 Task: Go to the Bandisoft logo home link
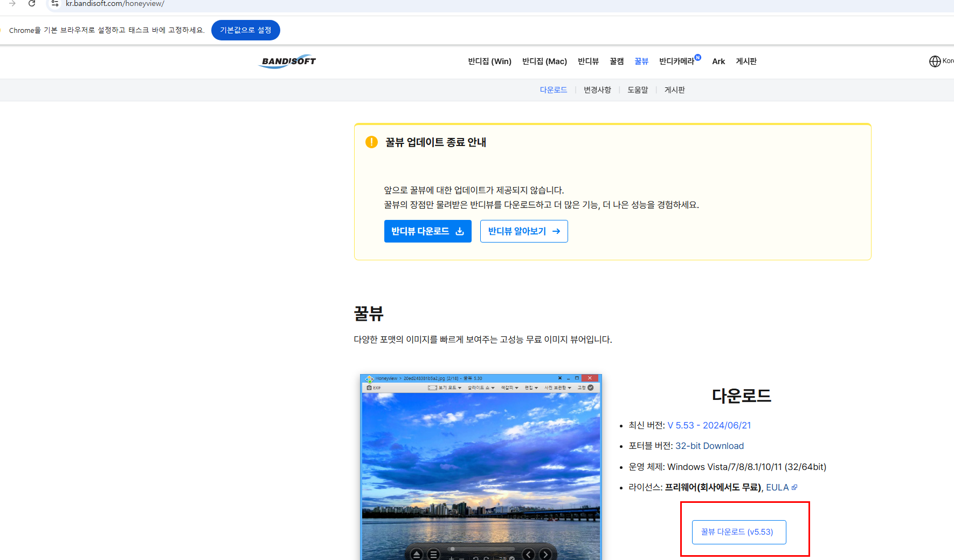288,61
